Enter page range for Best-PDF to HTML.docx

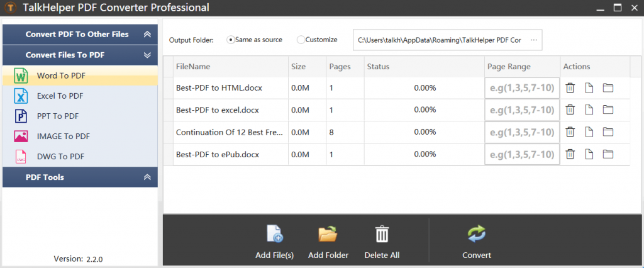click(x=522, y=87)
